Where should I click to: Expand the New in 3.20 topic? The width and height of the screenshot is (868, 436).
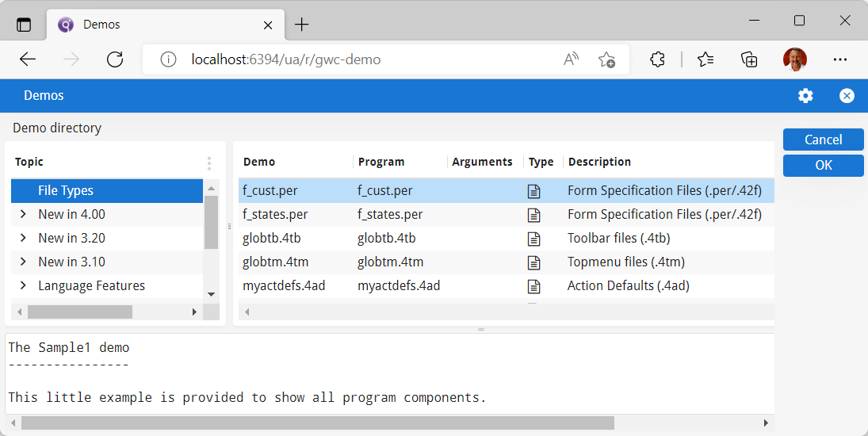pyautogui.click(x=23, y=239)
